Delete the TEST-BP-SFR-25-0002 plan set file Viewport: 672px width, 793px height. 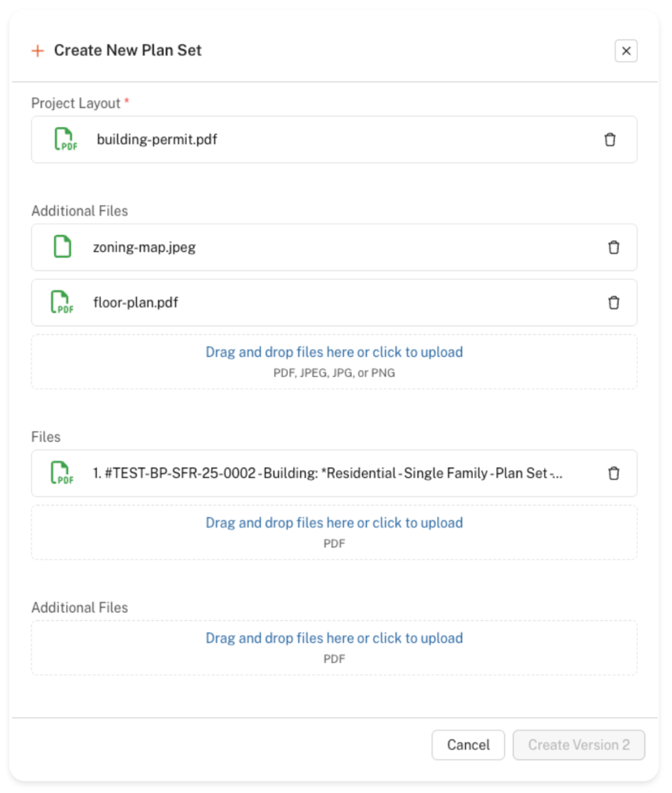613,474
